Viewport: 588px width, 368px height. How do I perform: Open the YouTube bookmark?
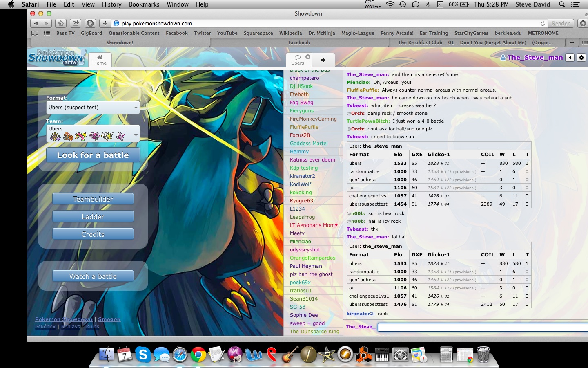tap(227, 33)
